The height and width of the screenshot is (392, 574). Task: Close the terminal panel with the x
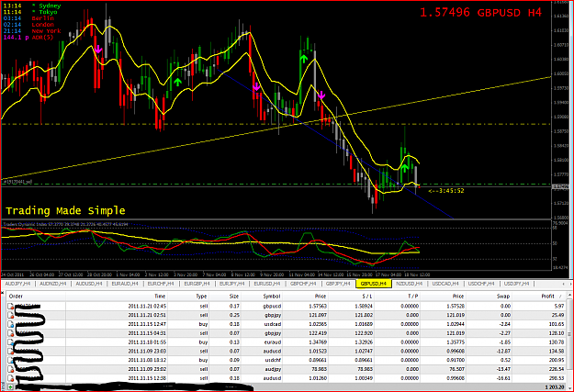pyautogui.click(x=3, y=293)
